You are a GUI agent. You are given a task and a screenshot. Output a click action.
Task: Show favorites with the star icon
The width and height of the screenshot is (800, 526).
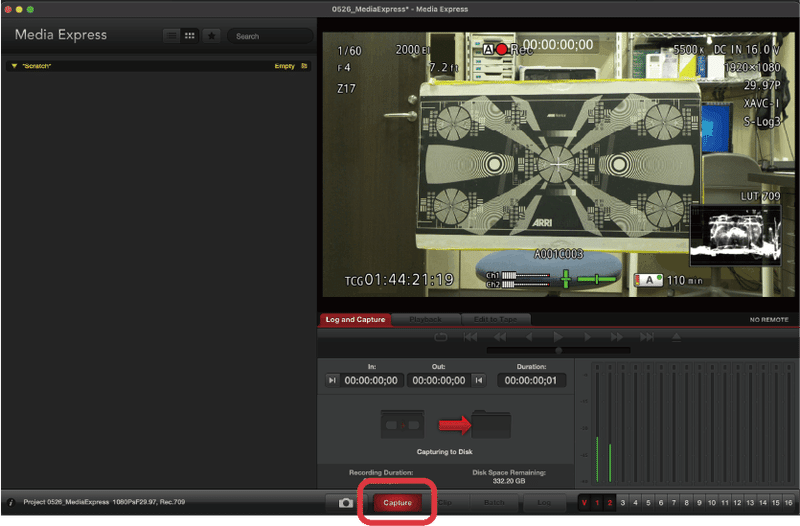pyautogui.click(x=211, y=36)
